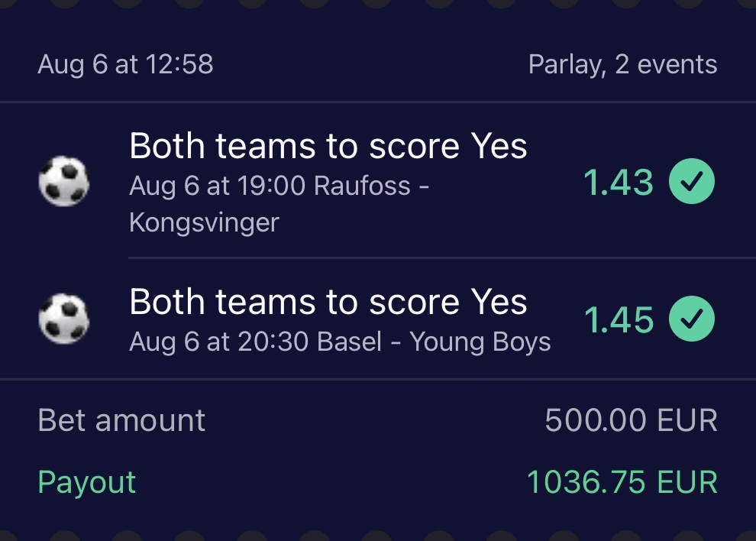Click the 500.00 EUR bet amount value
Screen dimensions: 756x541
click(x=631, y=420)
